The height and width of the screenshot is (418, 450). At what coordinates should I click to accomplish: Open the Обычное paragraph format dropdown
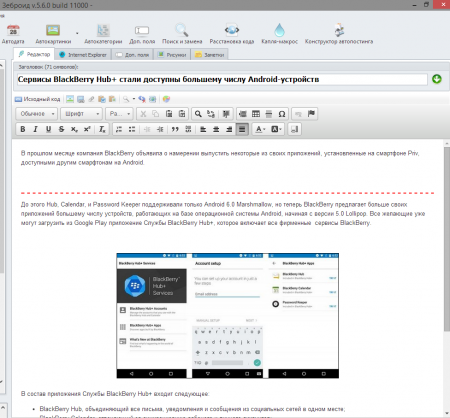37,114
